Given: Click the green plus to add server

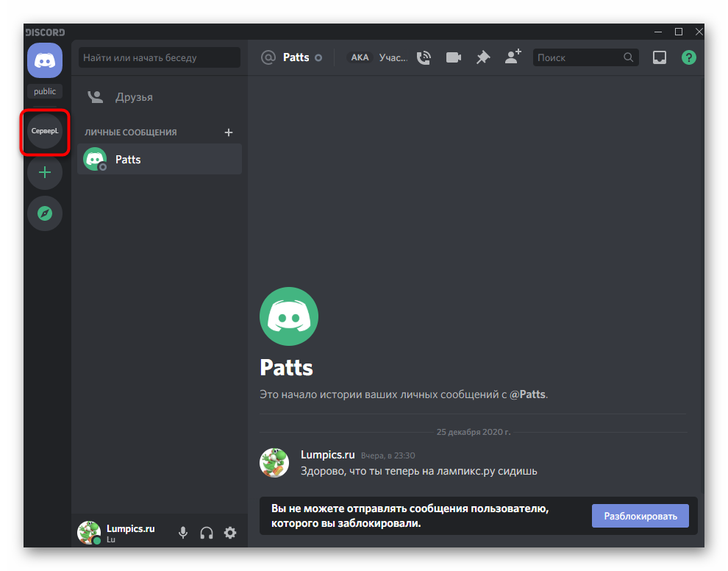Looking at the screenshot, I should (x=45, y=173).
